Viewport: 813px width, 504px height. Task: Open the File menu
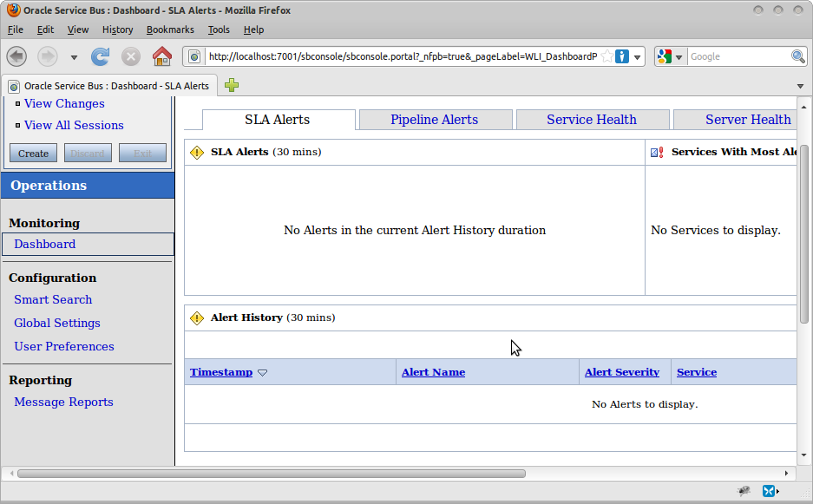tap(15, 29)
